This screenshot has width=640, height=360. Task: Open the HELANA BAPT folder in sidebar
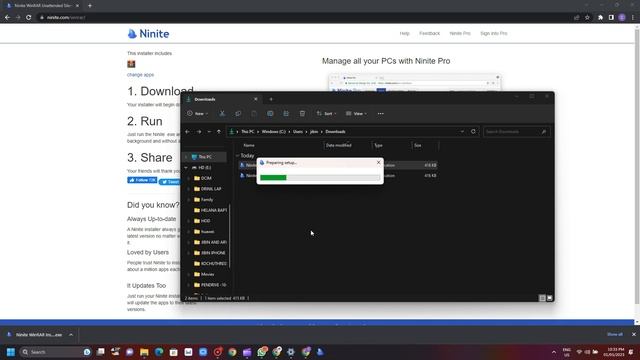[x=210, y=210]
